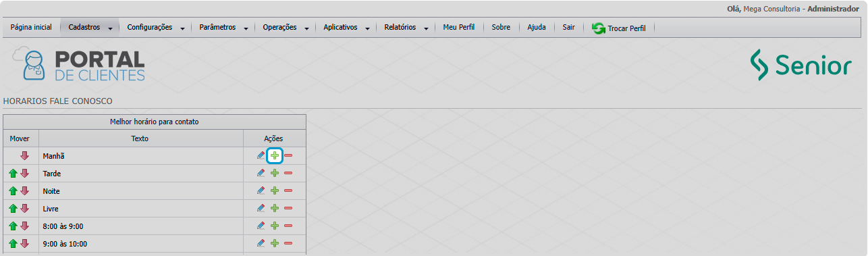Expand the Parâmetros dropdown arrow

pyautogui.click(x=246, y=28)
